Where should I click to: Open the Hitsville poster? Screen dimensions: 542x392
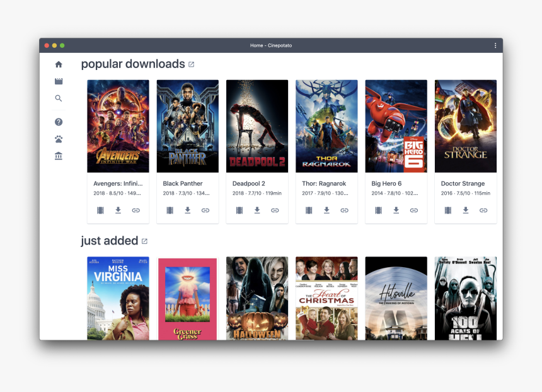coord(396,298)
